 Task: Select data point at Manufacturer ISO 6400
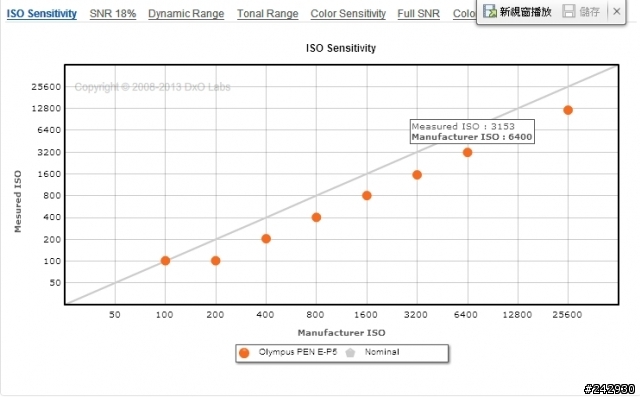467,153
